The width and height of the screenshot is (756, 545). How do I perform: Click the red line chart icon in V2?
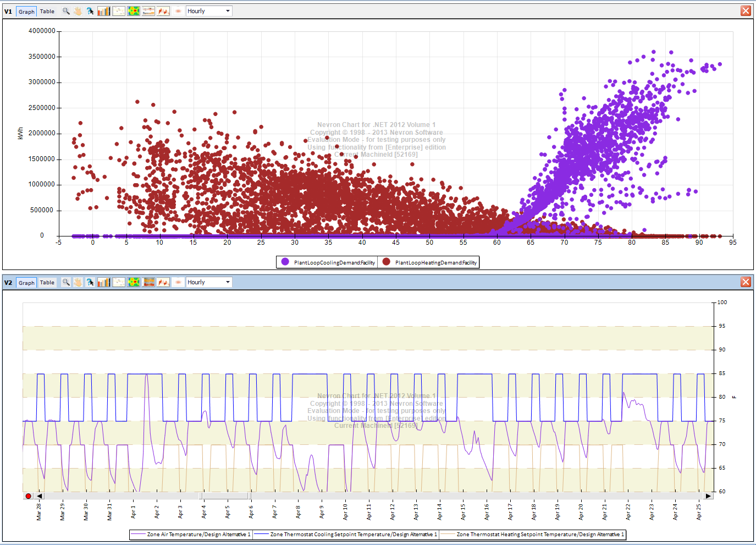163,282
